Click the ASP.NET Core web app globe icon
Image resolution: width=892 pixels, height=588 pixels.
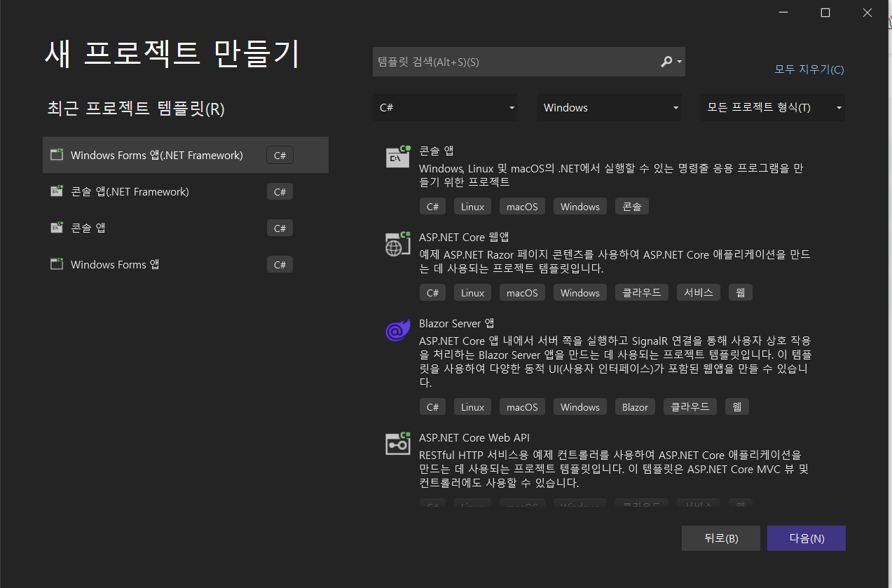coord(398,243)
